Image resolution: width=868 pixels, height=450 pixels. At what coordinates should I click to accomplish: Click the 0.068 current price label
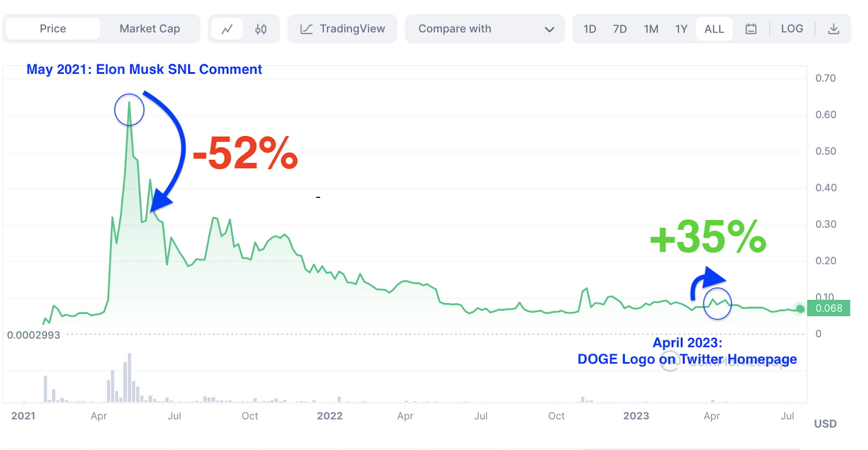[829, 308]
